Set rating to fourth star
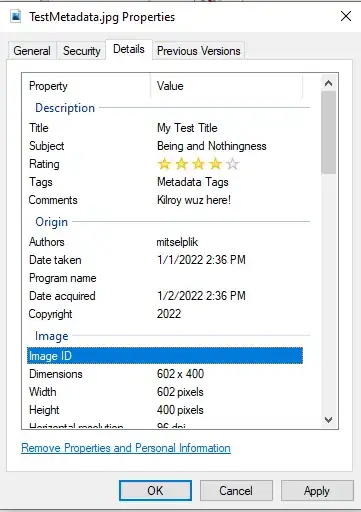This screenshot has width=361, height=512. pos(216,164)
